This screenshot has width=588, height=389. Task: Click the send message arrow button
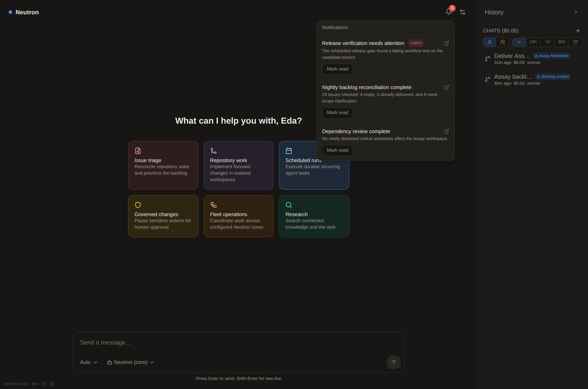[393, 362]
